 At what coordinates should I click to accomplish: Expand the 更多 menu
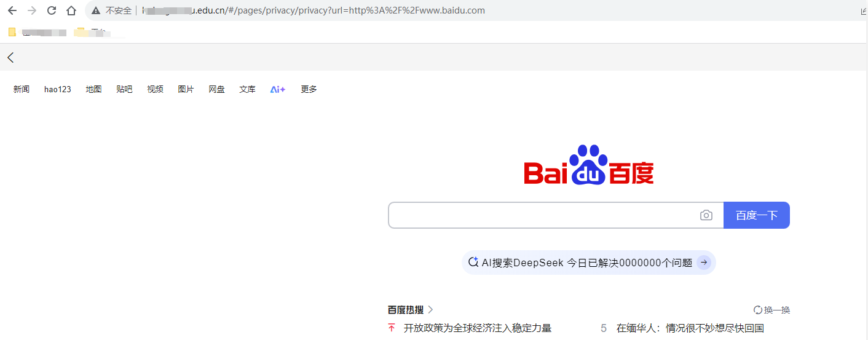click(x=309, y=89)
